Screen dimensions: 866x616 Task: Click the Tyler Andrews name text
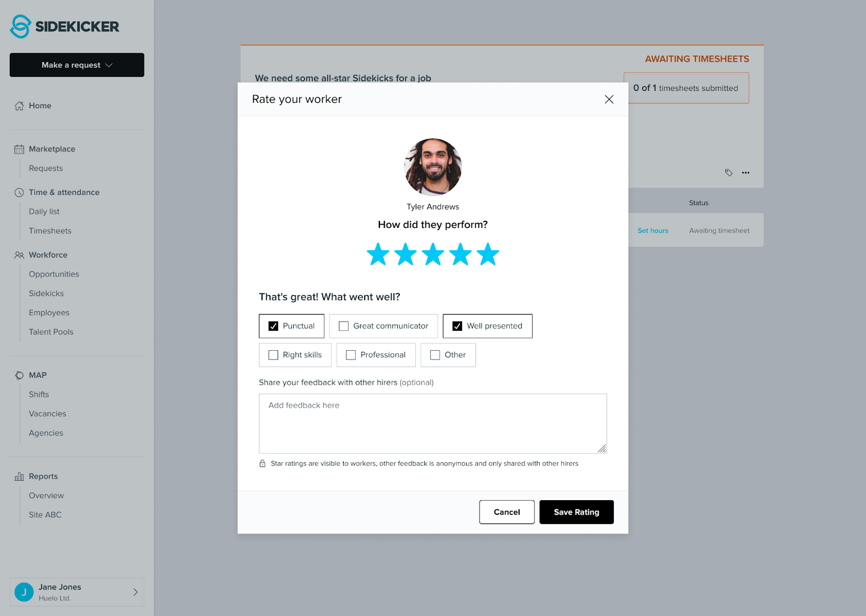tap(433, 207)
